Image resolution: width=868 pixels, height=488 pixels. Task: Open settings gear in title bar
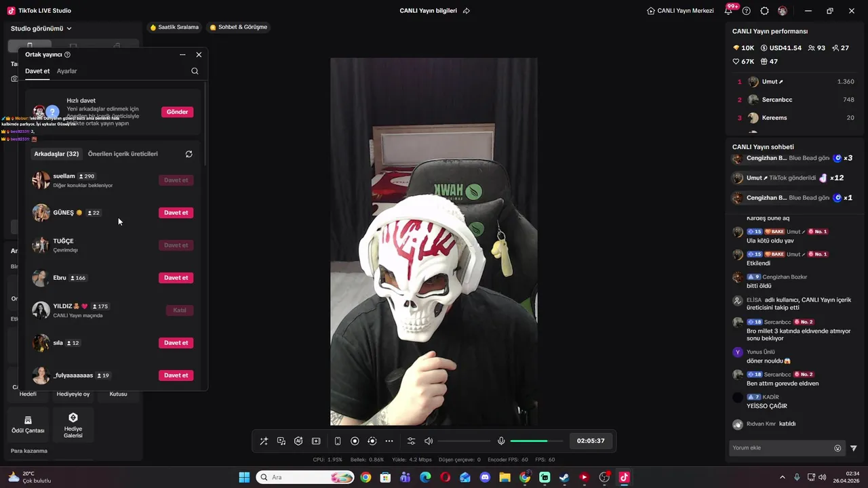[x=764, y=11]
